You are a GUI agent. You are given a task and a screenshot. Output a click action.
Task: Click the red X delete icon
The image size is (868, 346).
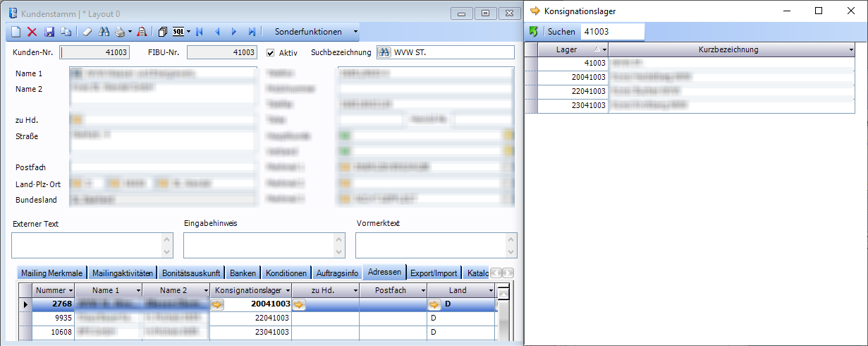click(32, 32)
